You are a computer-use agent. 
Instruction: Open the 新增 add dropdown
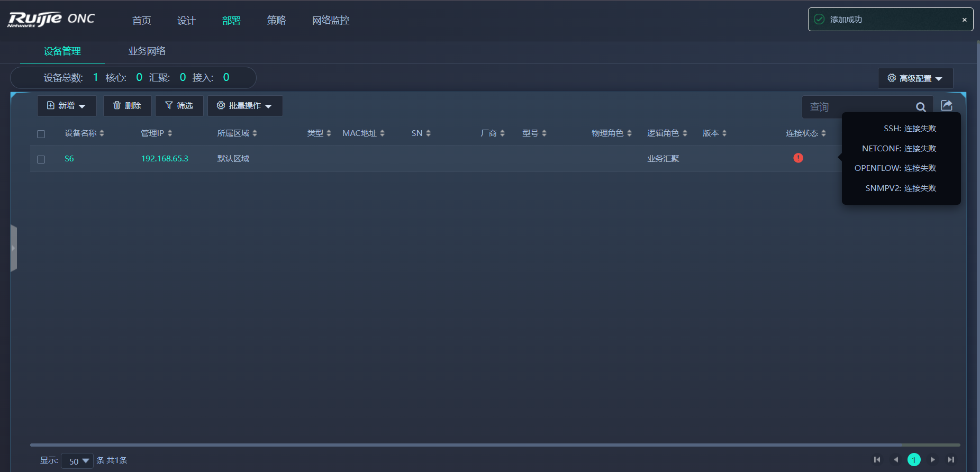(67, 106)
